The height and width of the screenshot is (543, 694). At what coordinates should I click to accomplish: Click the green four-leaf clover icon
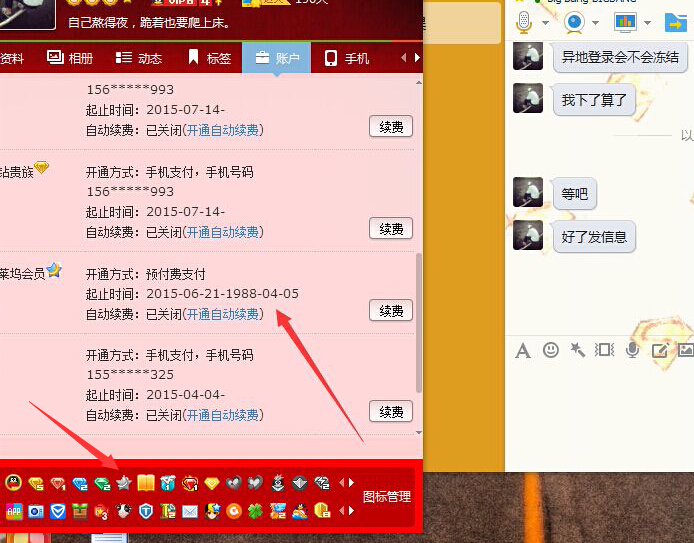tap(256, 511)
